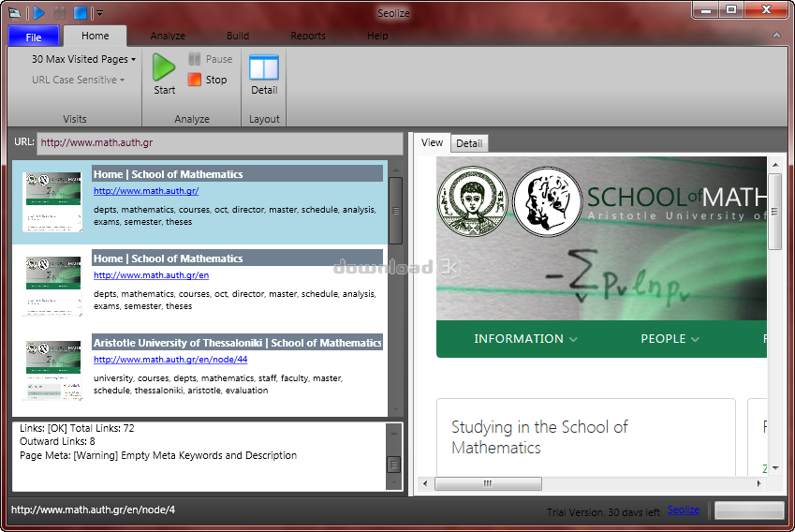This screenshot has width=795, height=532.
Task: Click the info panel scrollbar thumb
Action: click(x=393, y=465)
